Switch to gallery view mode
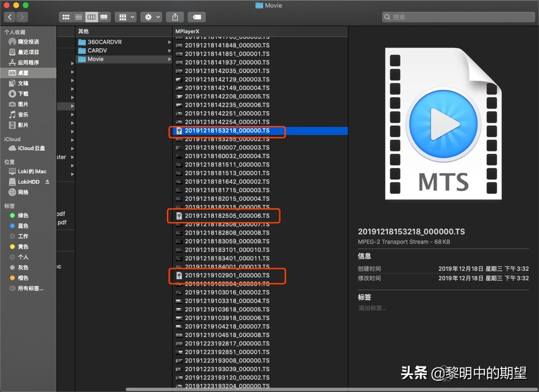Viewport: 539px width, 392px height. point(104,17)
